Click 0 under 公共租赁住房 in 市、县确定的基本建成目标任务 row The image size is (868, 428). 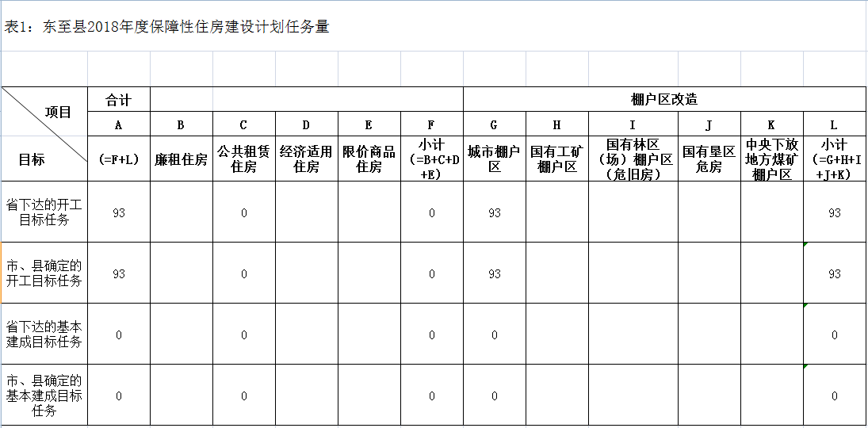(244, 396)
